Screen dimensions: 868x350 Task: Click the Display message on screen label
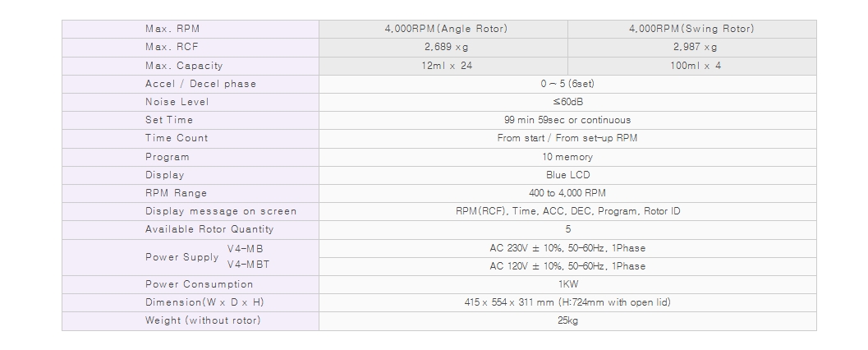220,211
